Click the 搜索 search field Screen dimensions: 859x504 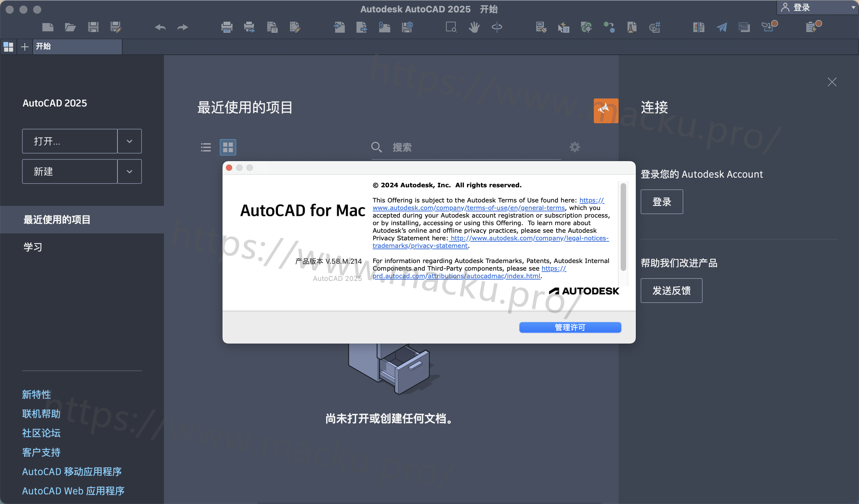[x=466, y=147]
